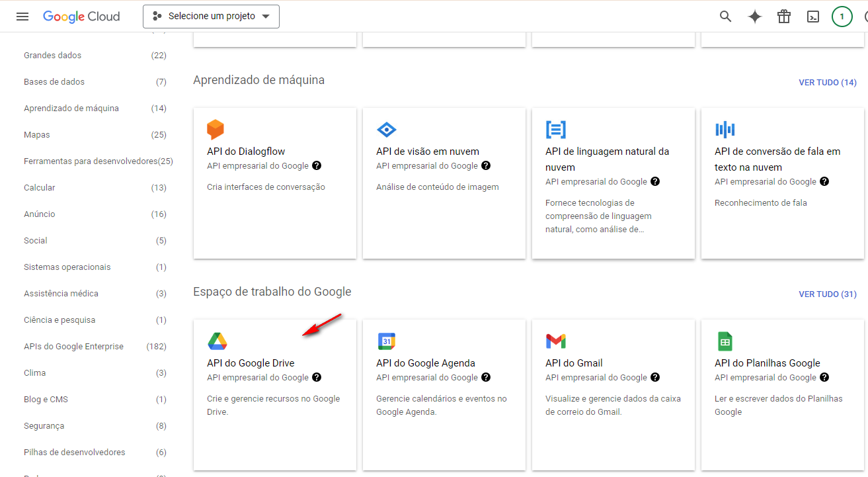Click 'Gerencie calendários e eventos' description
This screenshot has height=477, width=868.
tap(442, 406)
